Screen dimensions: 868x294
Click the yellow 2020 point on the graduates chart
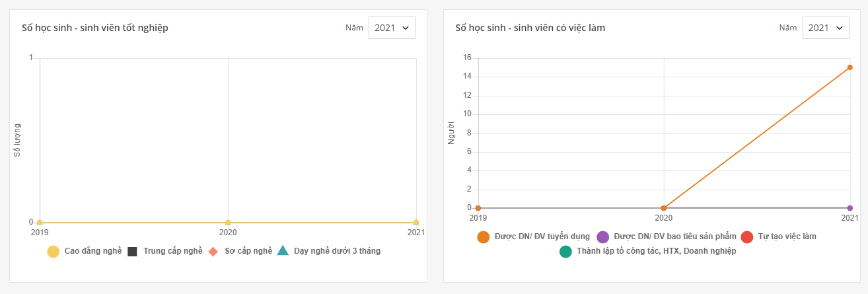228,223
